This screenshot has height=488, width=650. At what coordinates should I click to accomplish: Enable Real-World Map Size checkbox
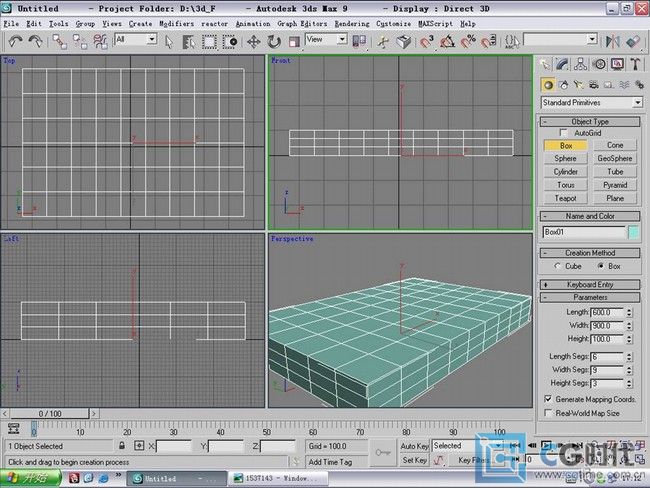point(548,413)
